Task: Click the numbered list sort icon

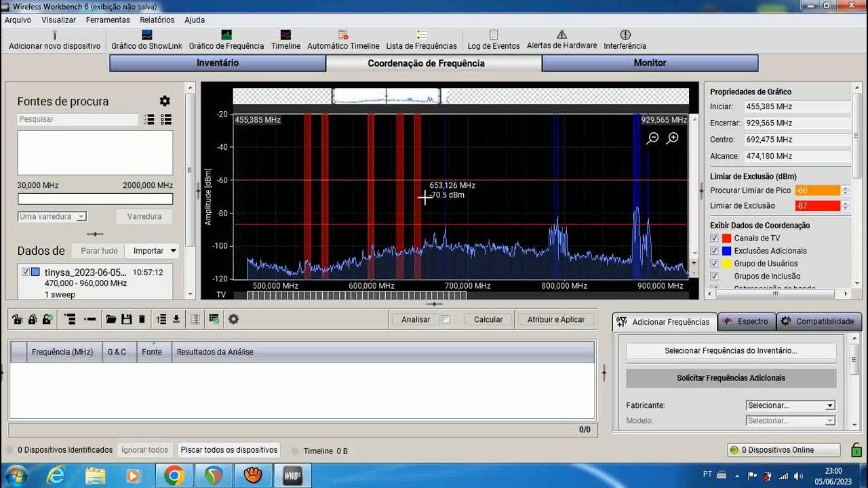Action: point(161,319)
